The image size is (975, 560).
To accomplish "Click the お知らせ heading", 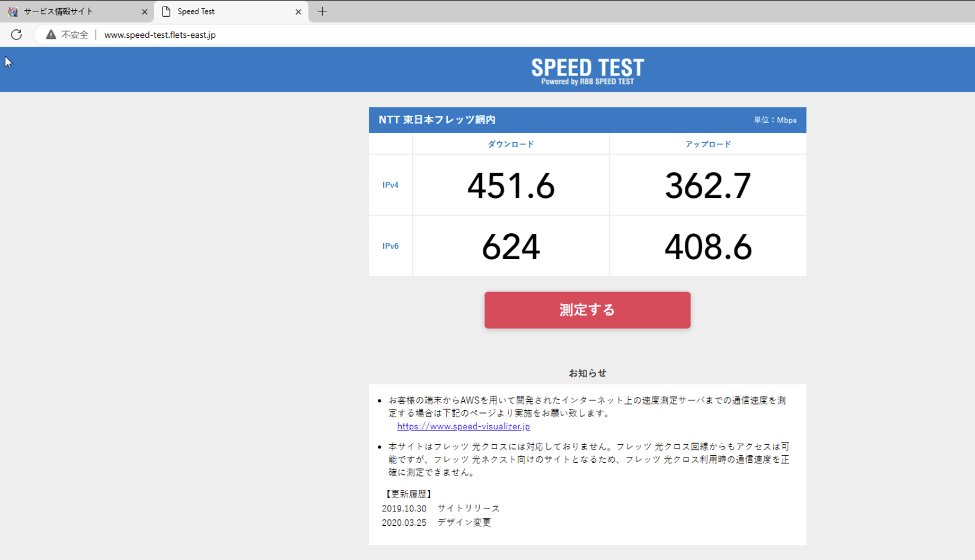I will pos(588,373).
